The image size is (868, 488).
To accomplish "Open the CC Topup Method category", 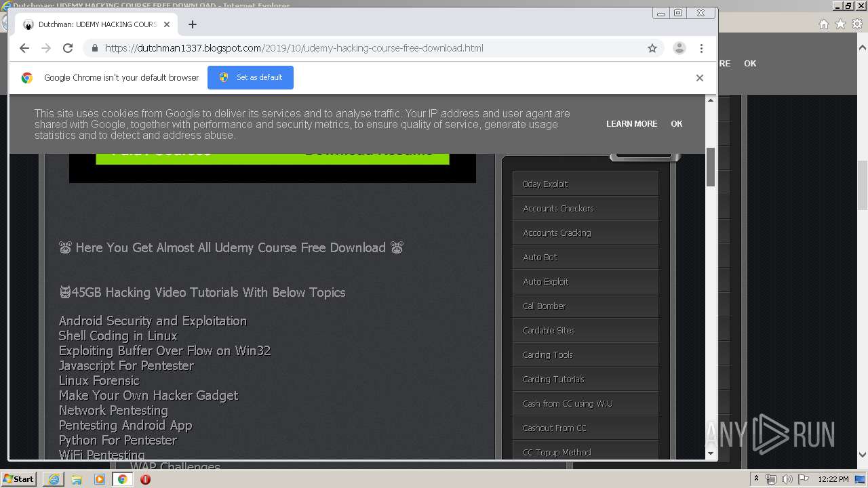I will (x=586, y=451).
